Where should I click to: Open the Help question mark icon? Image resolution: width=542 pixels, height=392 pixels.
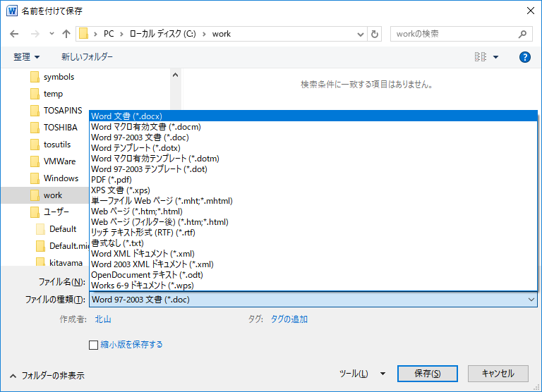(525, 57)
